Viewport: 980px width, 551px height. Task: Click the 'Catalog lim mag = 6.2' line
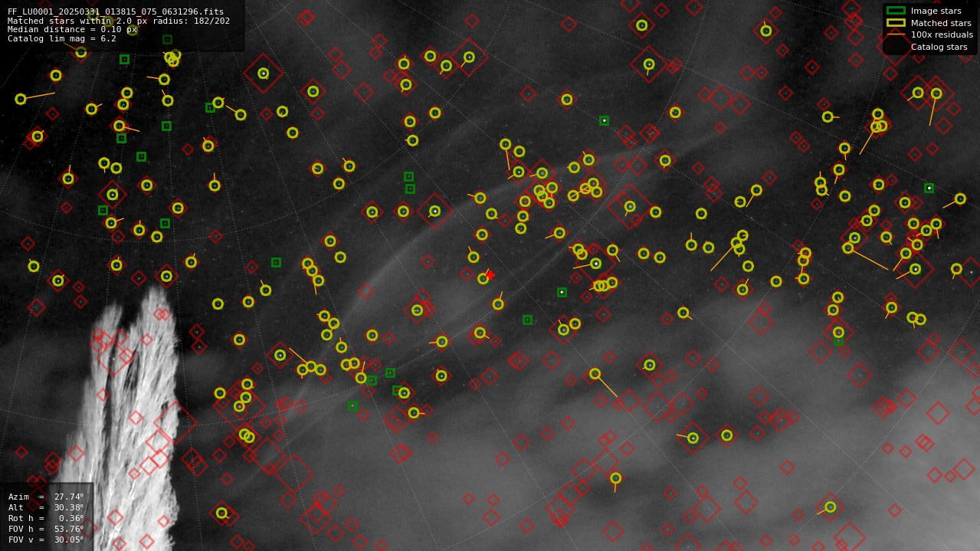(62, 38)
